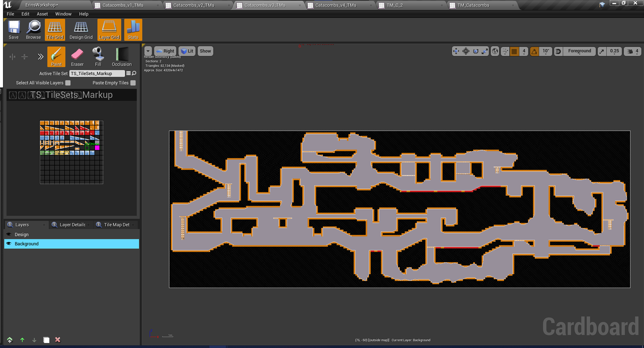This screenshot has width=644, height=348.
Task: Open grid snap size value 4
Action: [x=524, y=51]
